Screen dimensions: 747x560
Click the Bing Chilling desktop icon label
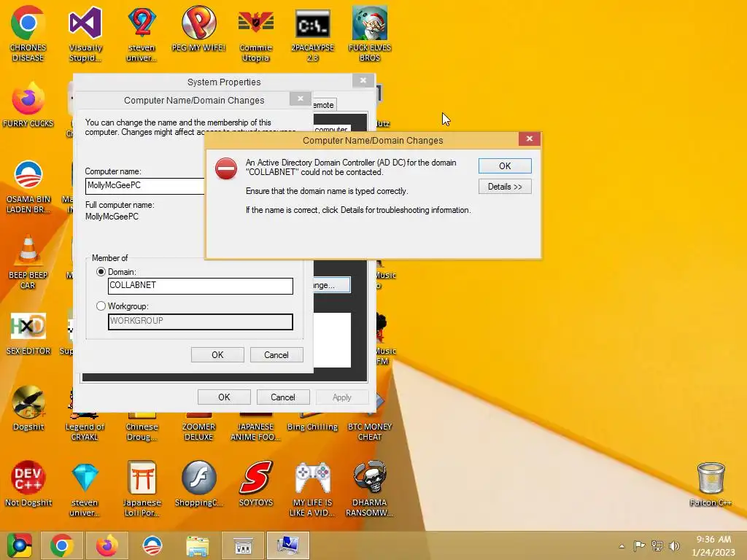[x=312, y=427]
